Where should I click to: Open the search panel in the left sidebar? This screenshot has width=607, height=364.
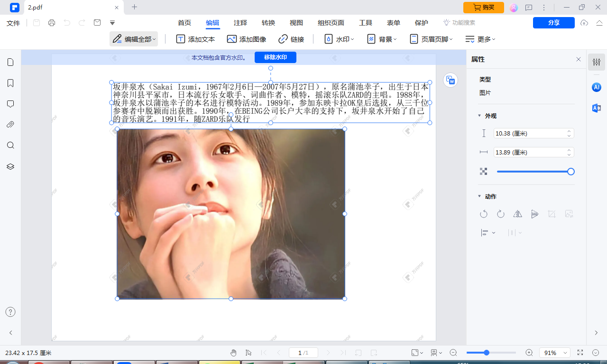click(10, 146)
